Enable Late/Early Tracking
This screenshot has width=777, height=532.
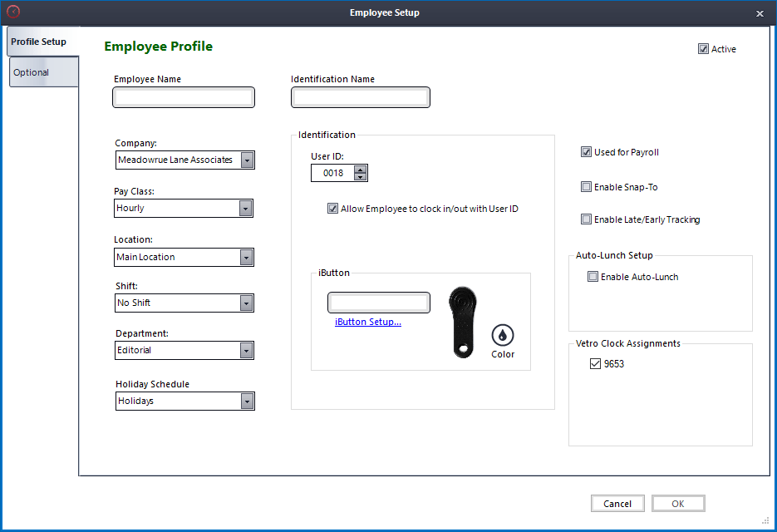586,219
